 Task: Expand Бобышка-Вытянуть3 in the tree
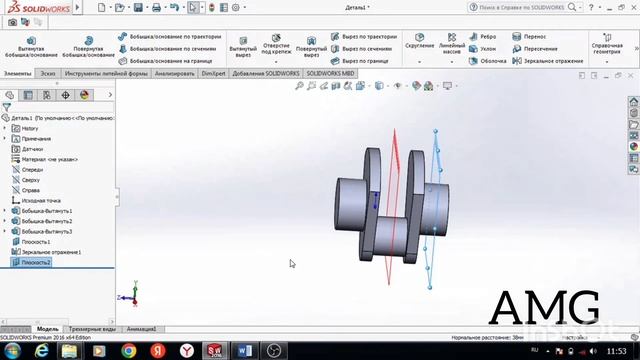(x=5, y=231)
